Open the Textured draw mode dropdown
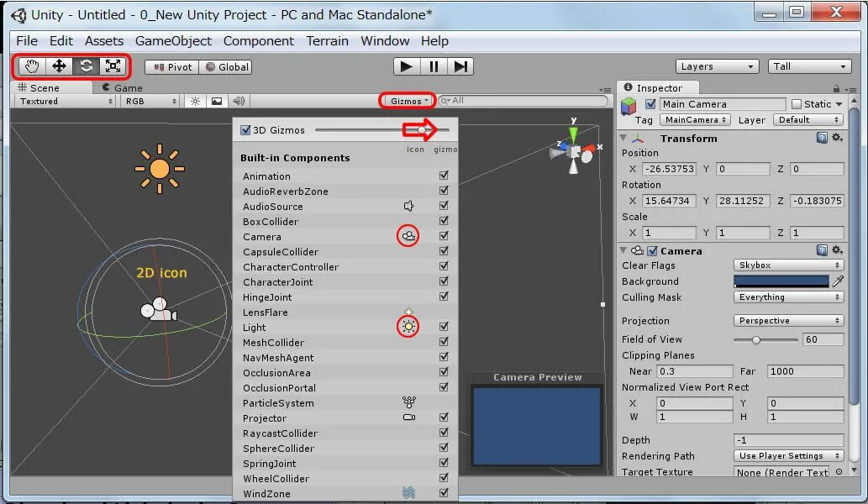The image size is (868, 504). click(x=66, y=102)
